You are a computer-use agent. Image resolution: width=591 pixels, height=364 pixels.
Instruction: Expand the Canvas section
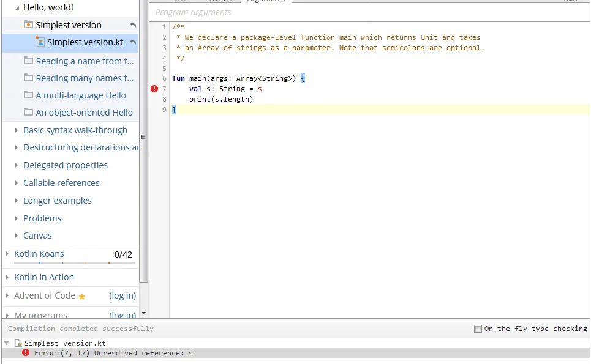(x=16, y=236)
